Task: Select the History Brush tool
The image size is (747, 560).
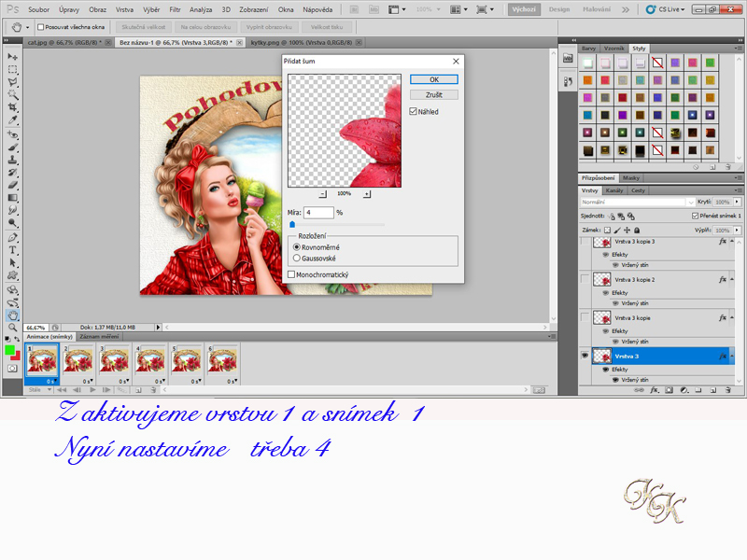Action: [x=12, y=173]
